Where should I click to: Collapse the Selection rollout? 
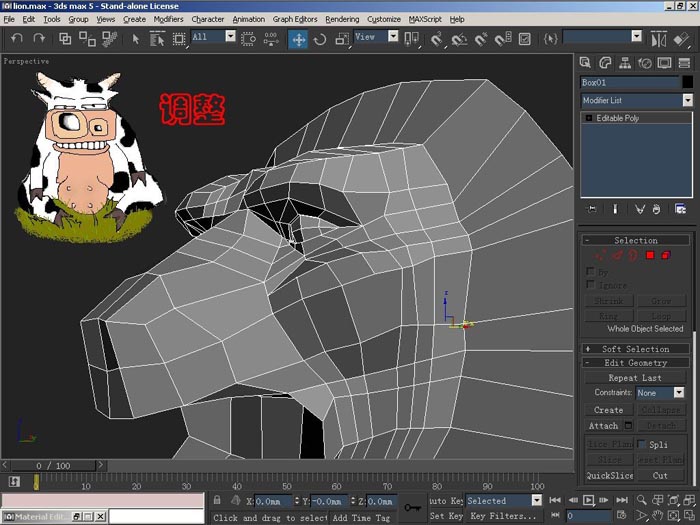636,240
